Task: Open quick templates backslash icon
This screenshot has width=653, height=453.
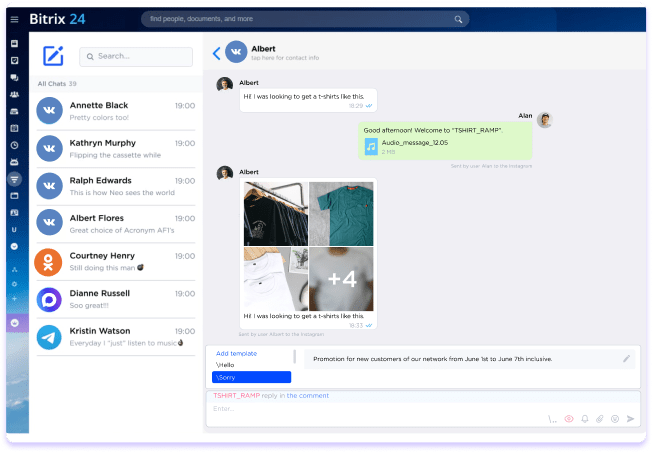Action: [552, 419]
